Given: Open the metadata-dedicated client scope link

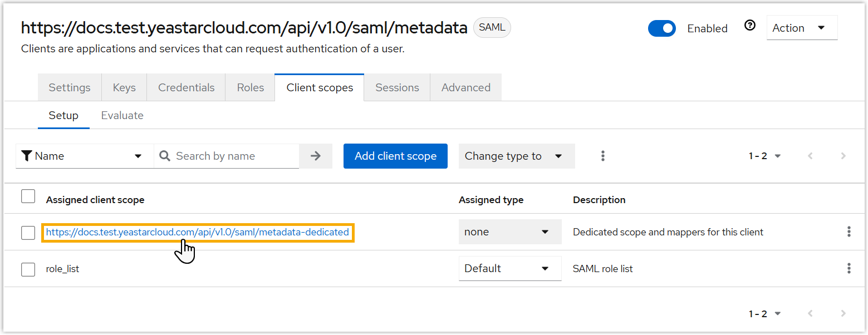Looking at the screenshot, I should (197, 232).
